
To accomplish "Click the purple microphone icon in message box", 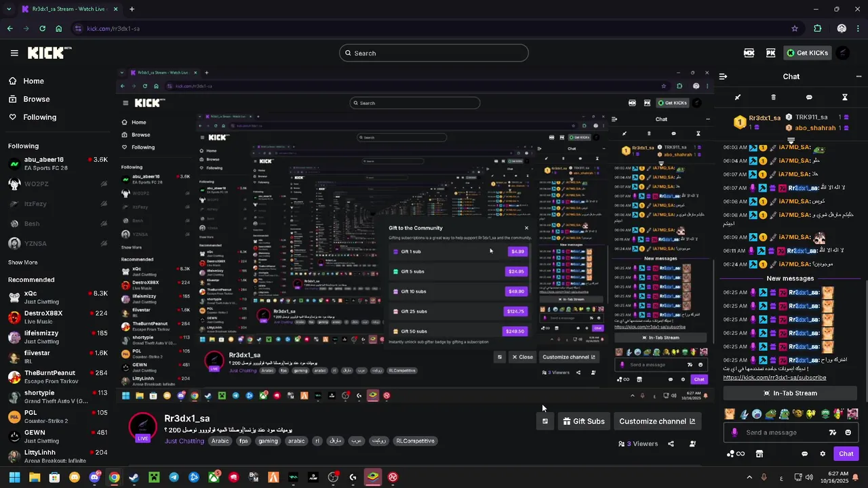I will pos(734,432).
